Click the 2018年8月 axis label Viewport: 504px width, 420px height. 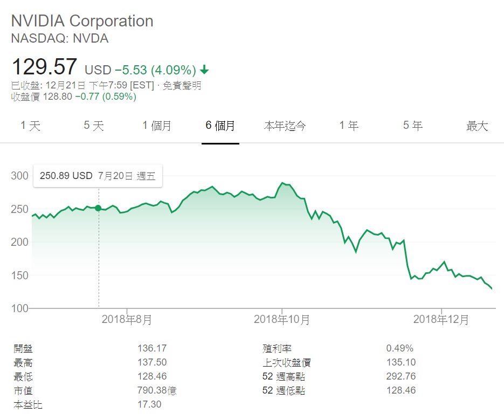(x=127, y=319)
